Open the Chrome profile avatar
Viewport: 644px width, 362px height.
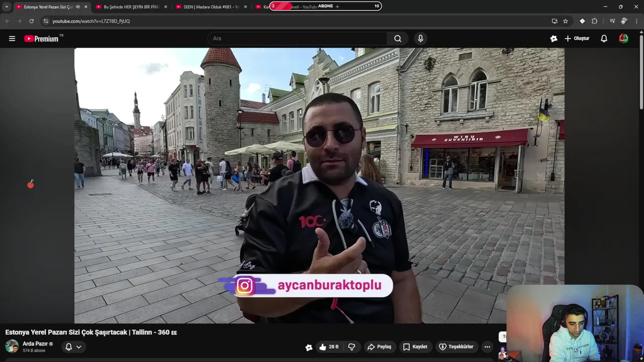[x=624, y=21]
